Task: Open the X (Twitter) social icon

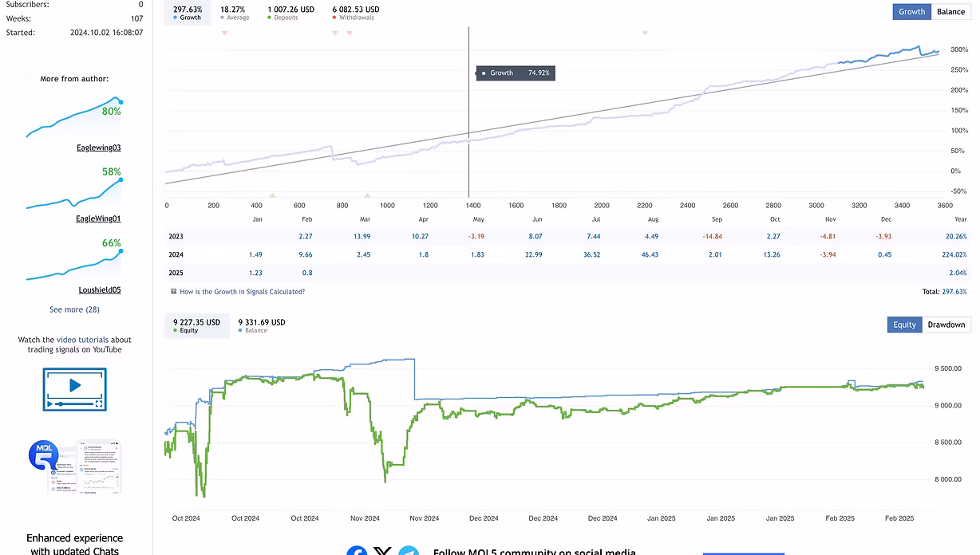Action: pyautogui.click(x=383, y=552)
